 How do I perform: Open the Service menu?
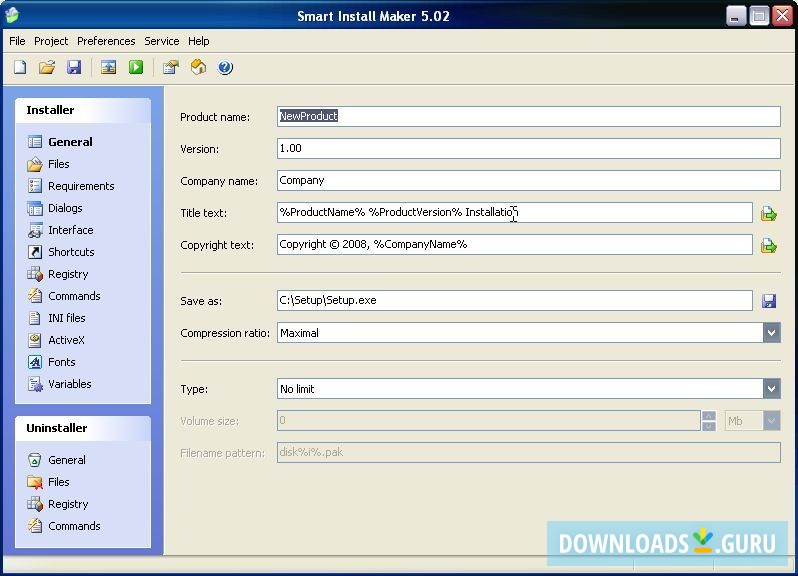tap(161, 41)
